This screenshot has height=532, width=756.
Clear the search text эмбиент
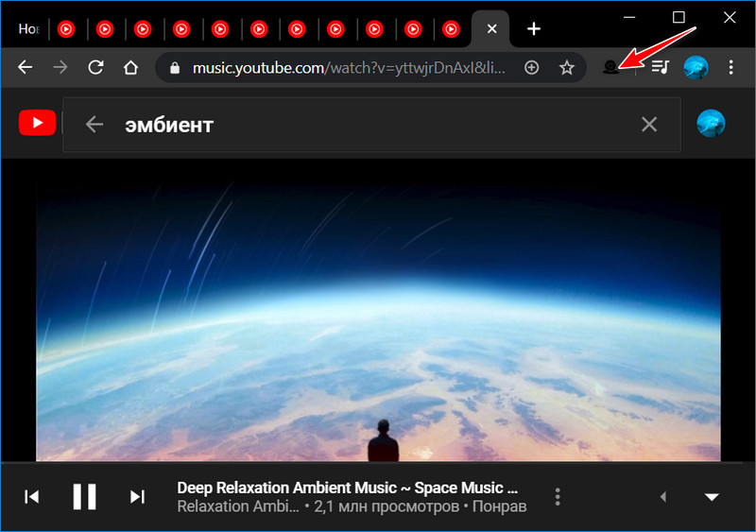coord(649,125)
